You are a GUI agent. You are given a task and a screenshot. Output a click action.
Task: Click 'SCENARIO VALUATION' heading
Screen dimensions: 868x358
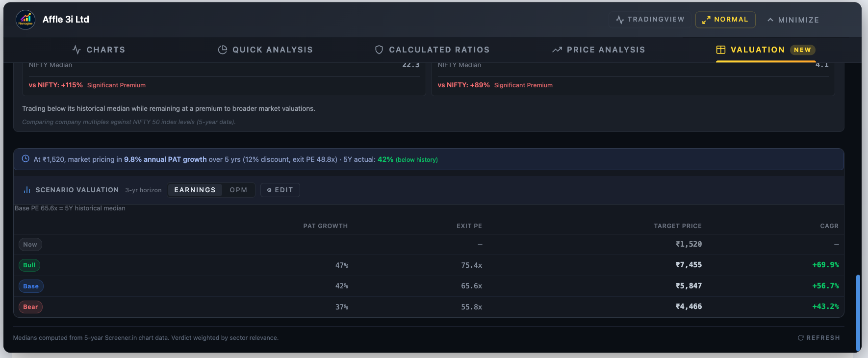coord(77,190)
